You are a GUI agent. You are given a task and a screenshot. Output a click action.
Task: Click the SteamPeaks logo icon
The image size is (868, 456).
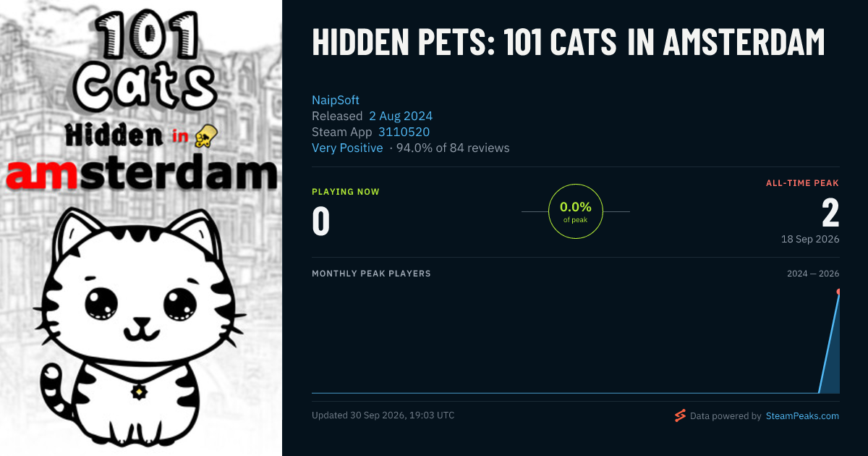pyautogui.click(x=680, y=415)
